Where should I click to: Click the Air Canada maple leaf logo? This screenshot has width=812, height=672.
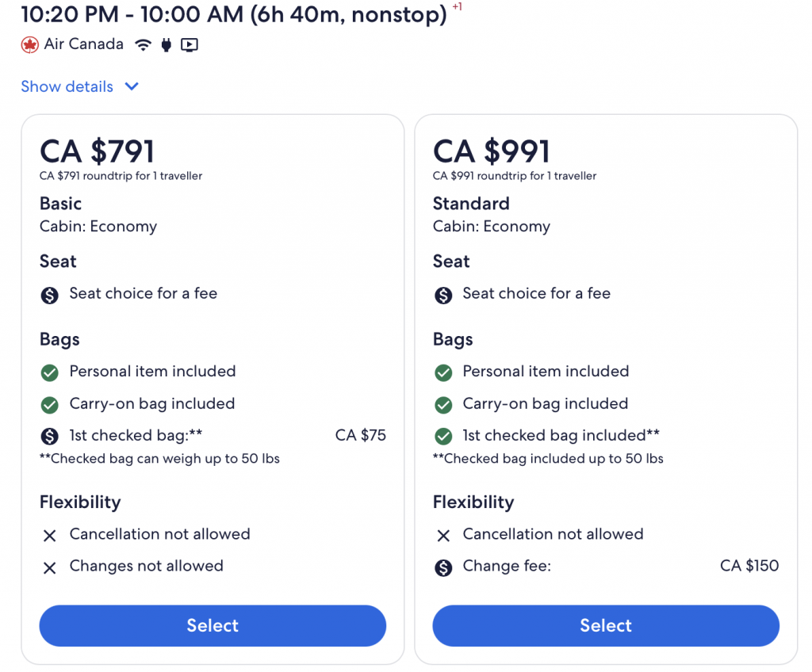pyautogui.click(x=29, y=44)
